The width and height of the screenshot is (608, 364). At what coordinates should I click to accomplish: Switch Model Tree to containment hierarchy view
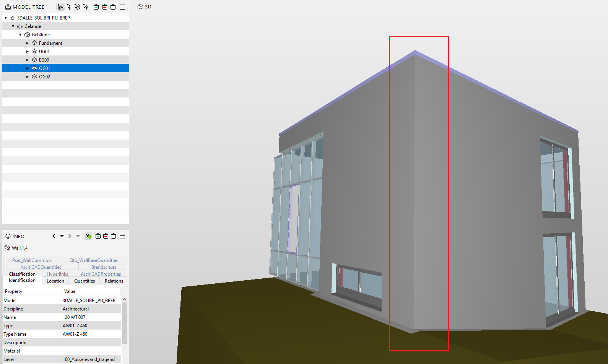(60, 7)
